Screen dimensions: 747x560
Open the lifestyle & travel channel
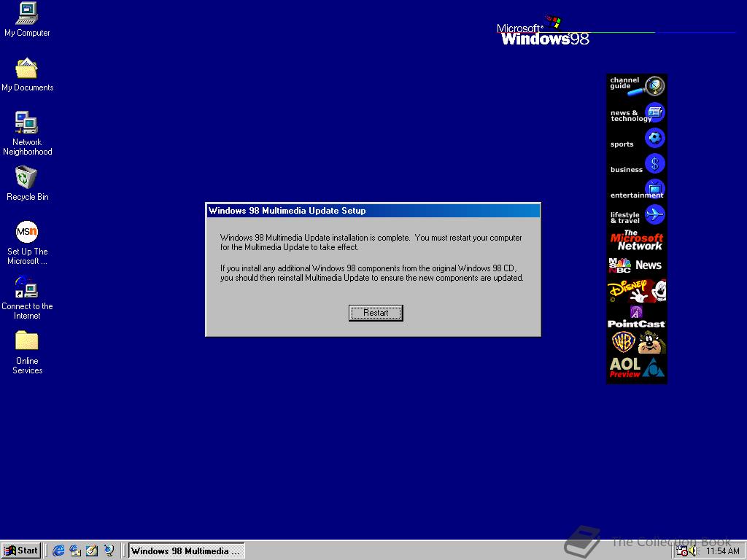pos(636,215)
